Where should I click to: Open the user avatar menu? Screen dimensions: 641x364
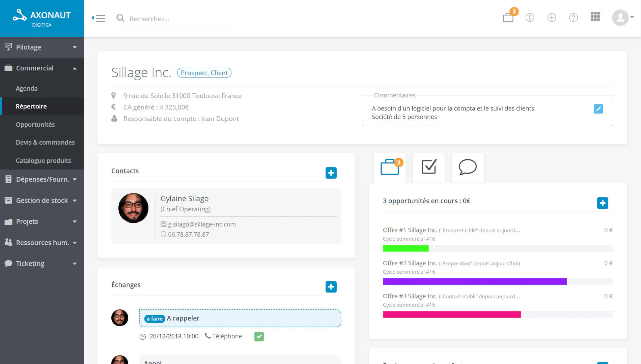[623, 18]
